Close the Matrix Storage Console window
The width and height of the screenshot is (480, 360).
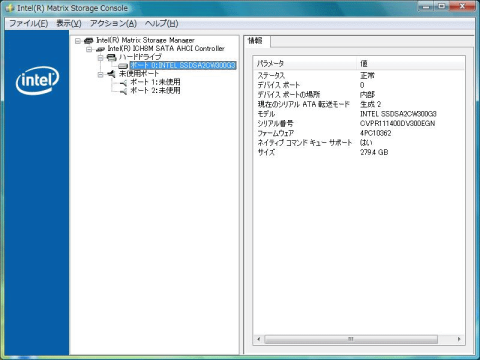point(462,6)
